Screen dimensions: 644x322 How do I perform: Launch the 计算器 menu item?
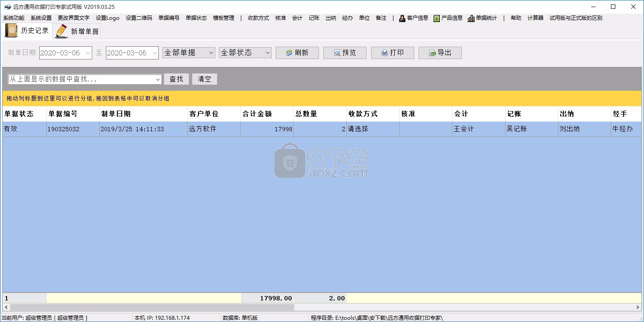pyautogui.click(x=535, y=18)
